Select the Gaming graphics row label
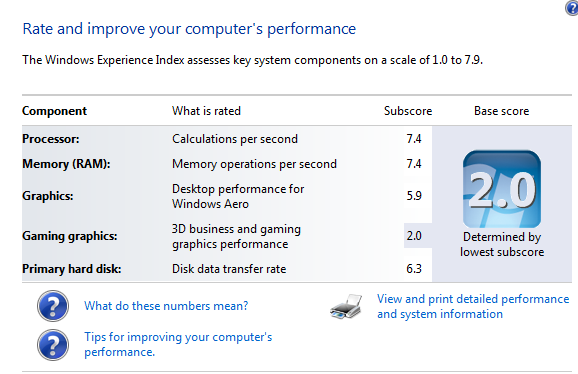 click(70, 236)
